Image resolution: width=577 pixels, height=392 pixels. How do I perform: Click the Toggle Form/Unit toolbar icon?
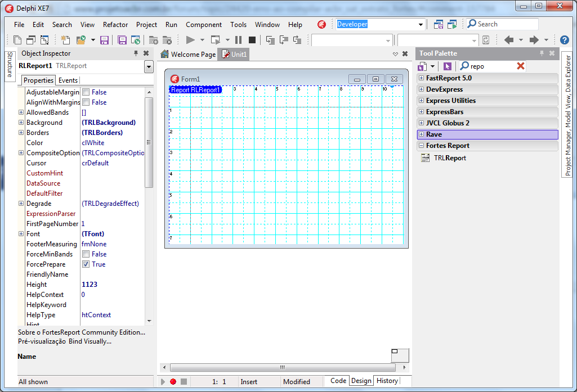[44, 40]
